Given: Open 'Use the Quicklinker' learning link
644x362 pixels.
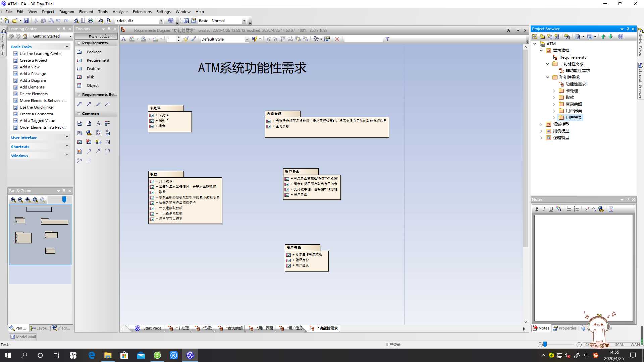Looking at the screenshot, I should click(37, 107).
